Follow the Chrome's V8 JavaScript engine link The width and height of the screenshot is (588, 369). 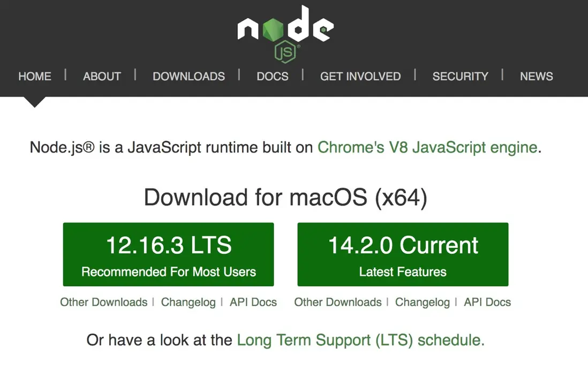[427, 147]
